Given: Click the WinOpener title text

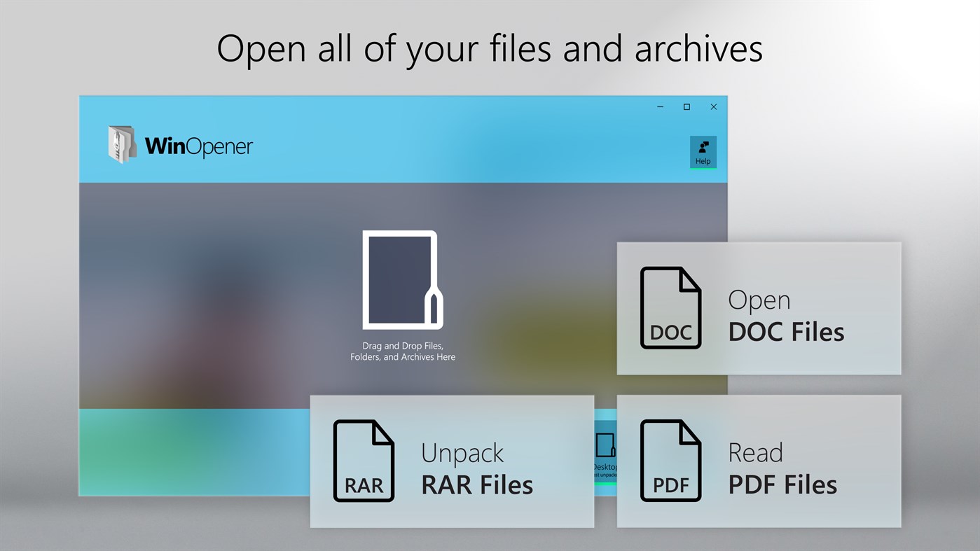Looking at the screenshot, I should [198, 146].
